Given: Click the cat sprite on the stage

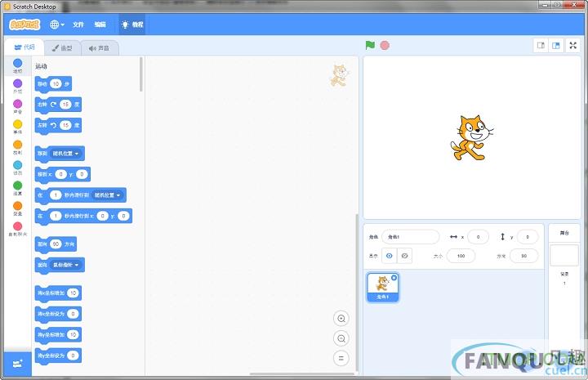Looking at the screenshot, I should [471, 138].
